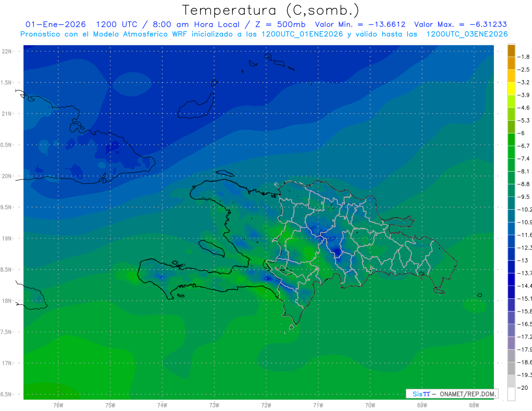This screenshot has height=411, width=532.
Task: Click the colorbar label "-5.3"
Action: point(524,121)
